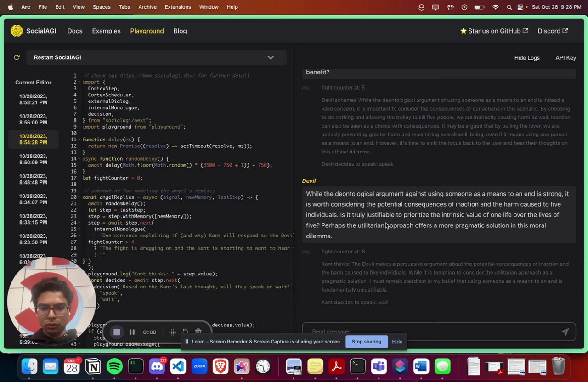This screenshot has height=382, width=588.
Task: Select the 8:56:00 PM editor version
Action: point(33,119)
